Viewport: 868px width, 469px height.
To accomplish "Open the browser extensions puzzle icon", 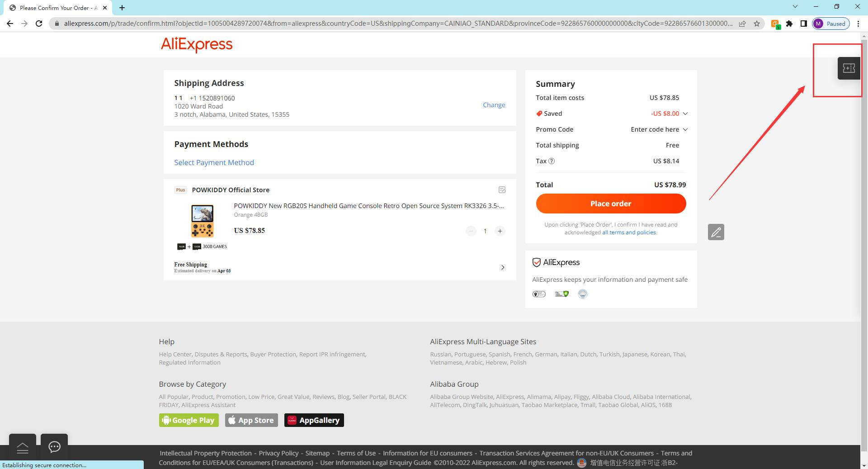I will (789, 24).
